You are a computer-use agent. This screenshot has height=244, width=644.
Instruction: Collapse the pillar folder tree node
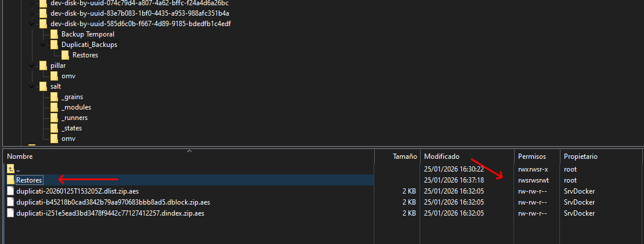32,65
